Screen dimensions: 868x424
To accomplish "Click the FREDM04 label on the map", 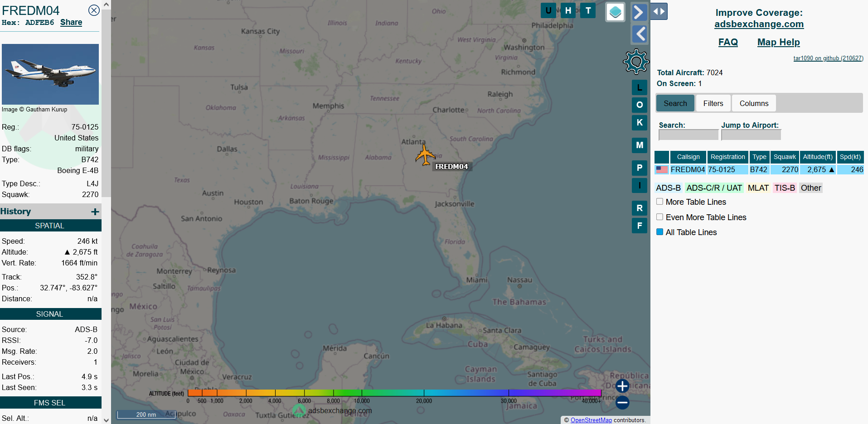I will (451, 167).
